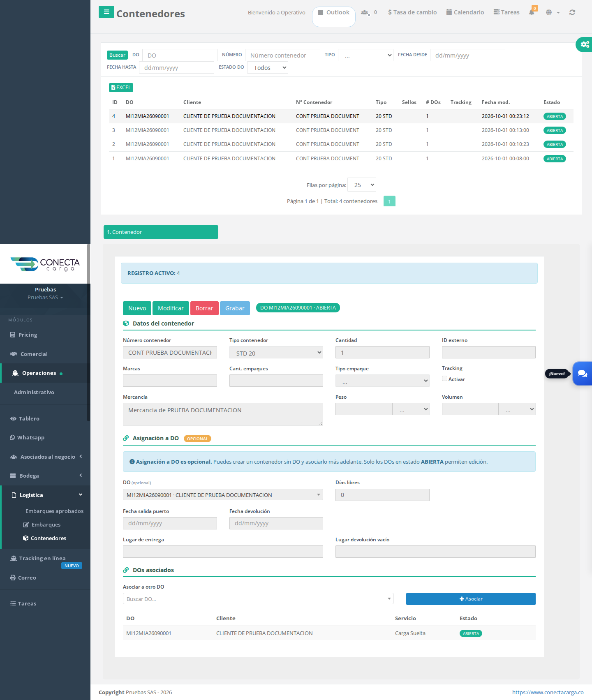Open the ESTADO DO Todos dropdown
The image size is (592, 700).
(267, 67)
